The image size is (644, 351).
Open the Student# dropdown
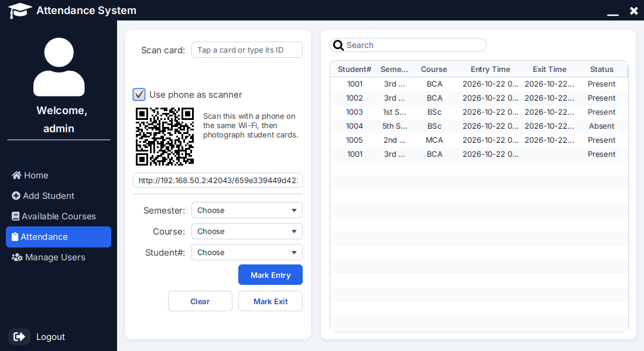pyautogui.click(x=247, y=252)
